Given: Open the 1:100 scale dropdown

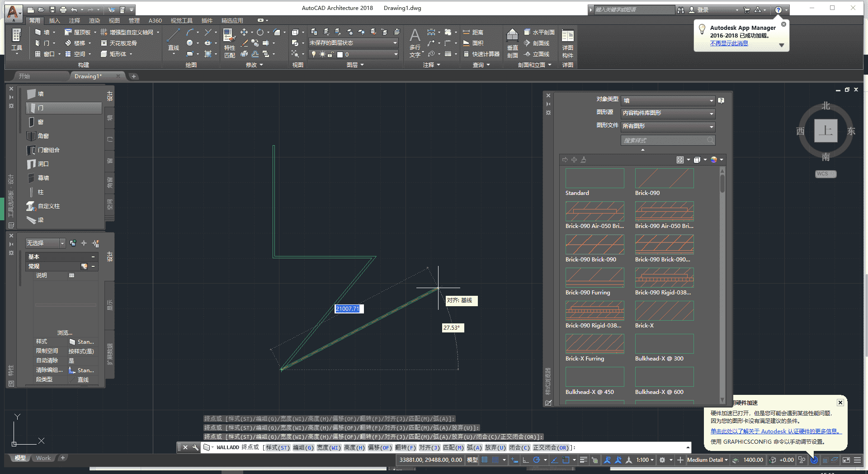Looking at the screenshot, I should pyautogui.click(x=643, y=460).
